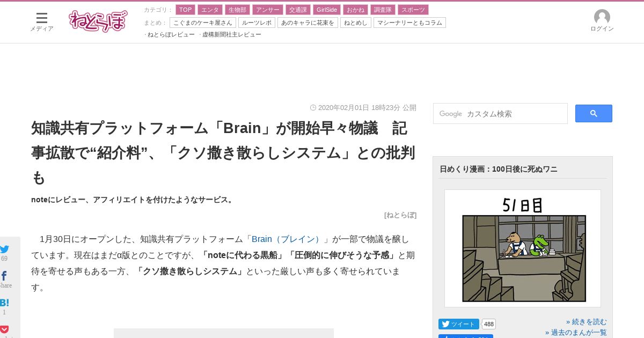Open the スポーツ category tab
644x338 pixels.
pos(413,10)
